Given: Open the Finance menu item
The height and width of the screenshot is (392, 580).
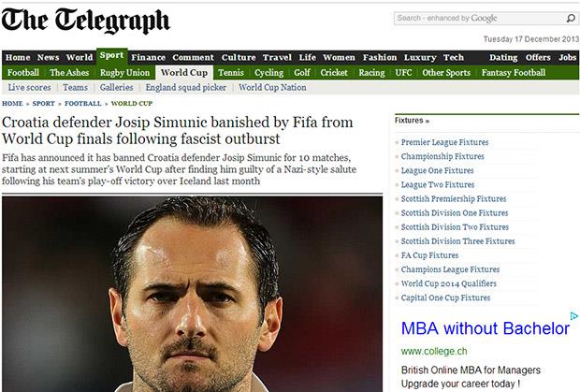Looking at the screenshot, I should click(148, 57).
